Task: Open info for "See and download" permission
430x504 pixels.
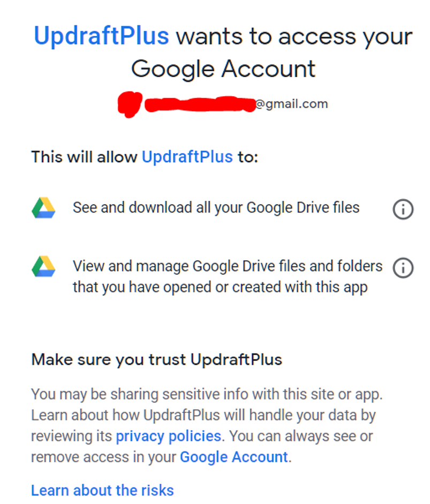Action: coord(403,209)
